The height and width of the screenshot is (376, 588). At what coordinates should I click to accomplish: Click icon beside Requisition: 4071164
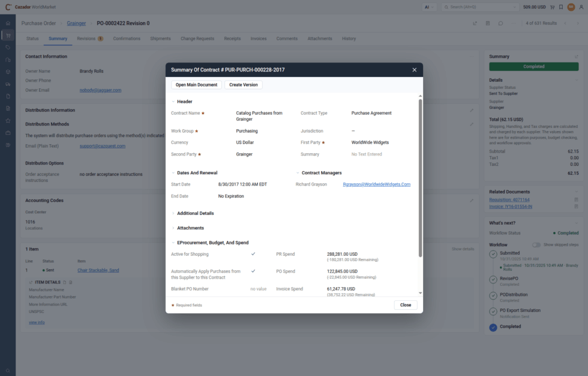point(577,199)
